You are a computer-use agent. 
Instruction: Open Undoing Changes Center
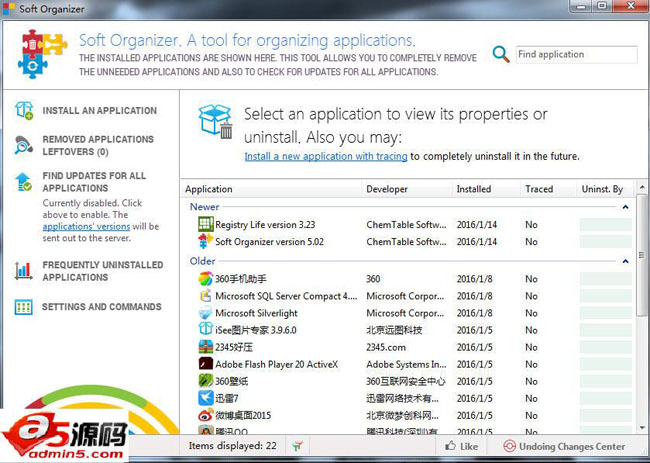click(572, 446)
